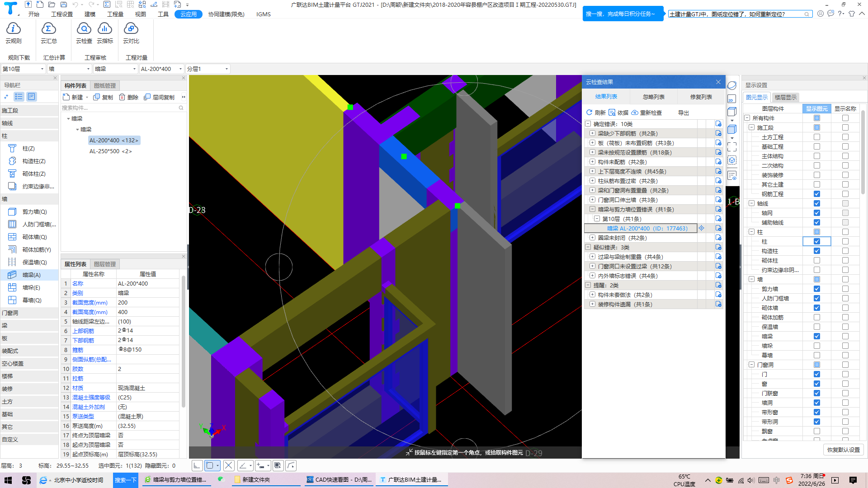Open the 第10层 floor dropdown

23,69
